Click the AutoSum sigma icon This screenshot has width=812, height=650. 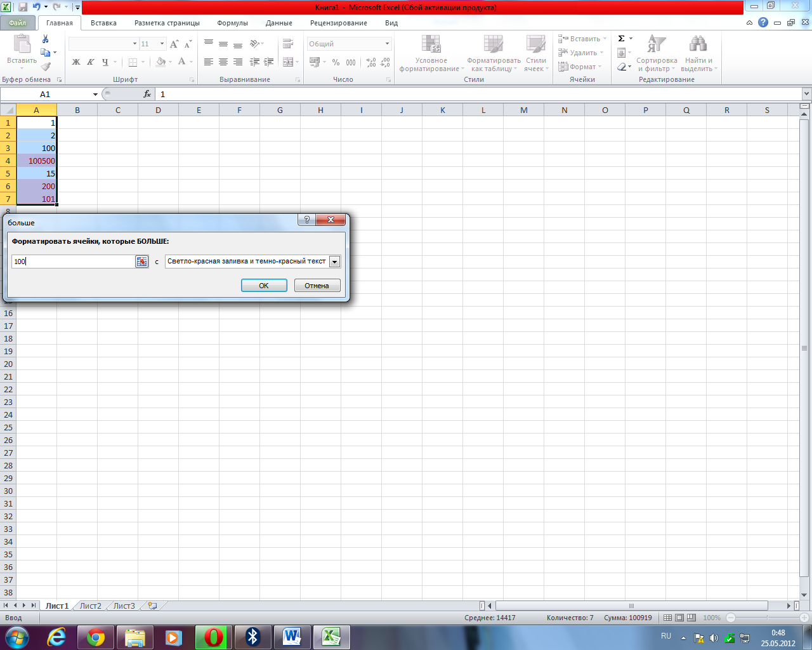(621, 39)
